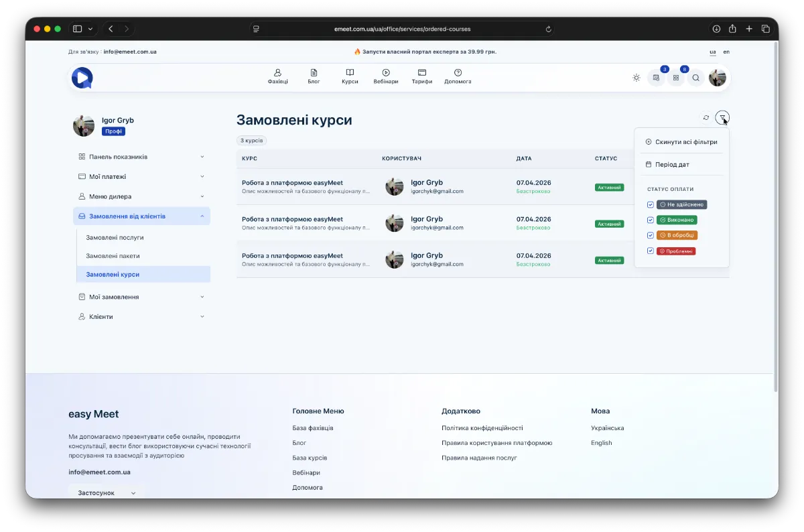Viewport: 804px width, 532px height.
Task: Click the Safari page reload icon
Action: pos(549,29)
